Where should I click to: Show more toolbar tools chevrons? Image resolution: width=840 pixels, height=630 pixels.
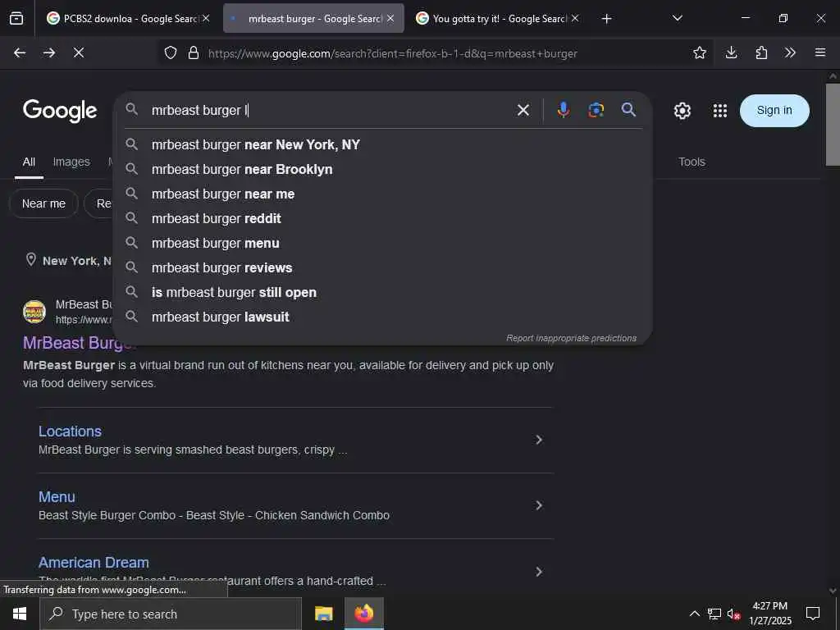click(x=790, y=52)
